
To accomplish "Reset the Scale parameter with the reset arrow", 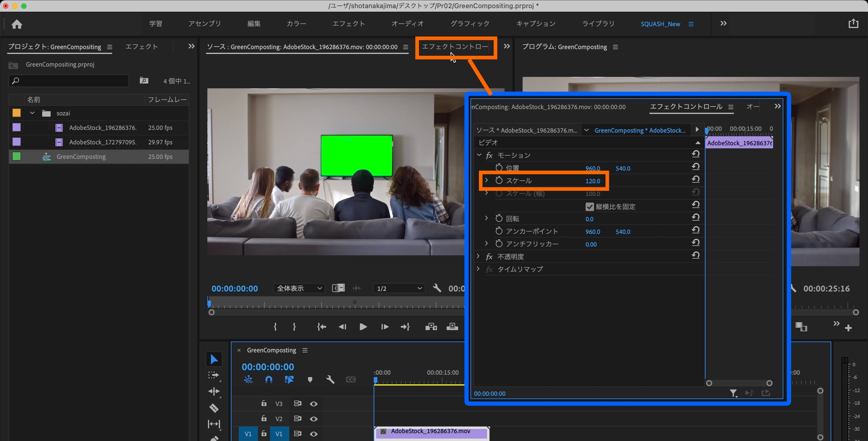I will coord(696,180).
